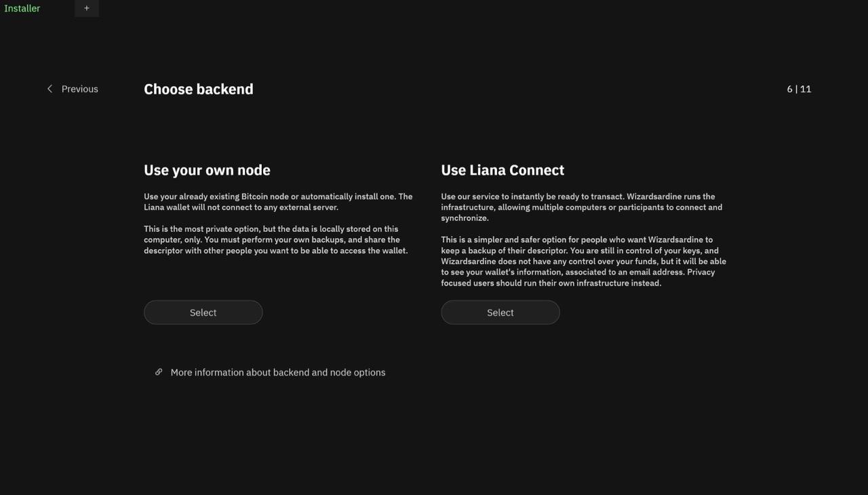
Task: Select the 'Use Liana Connect' option
Action: [x=500, y=313]
